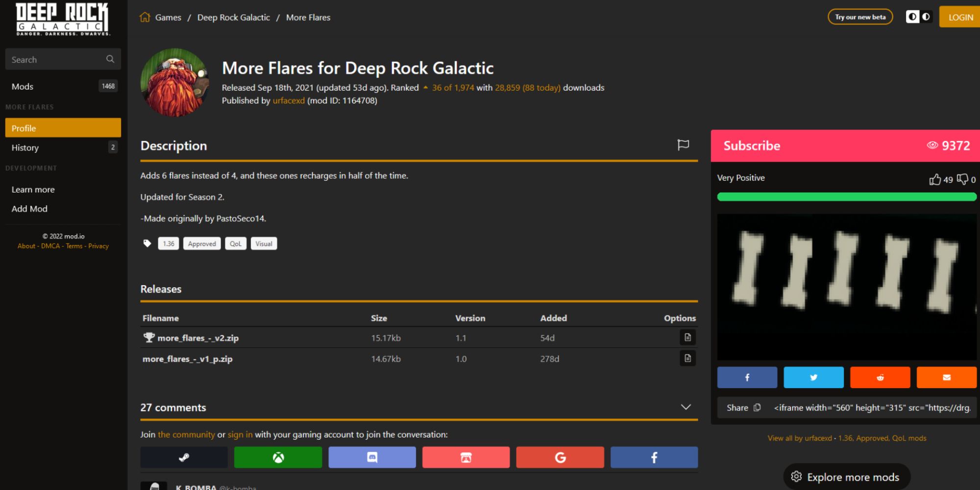Click the eye icon beside 9372
The image size is (980, 490).
(x=932, y=145)
